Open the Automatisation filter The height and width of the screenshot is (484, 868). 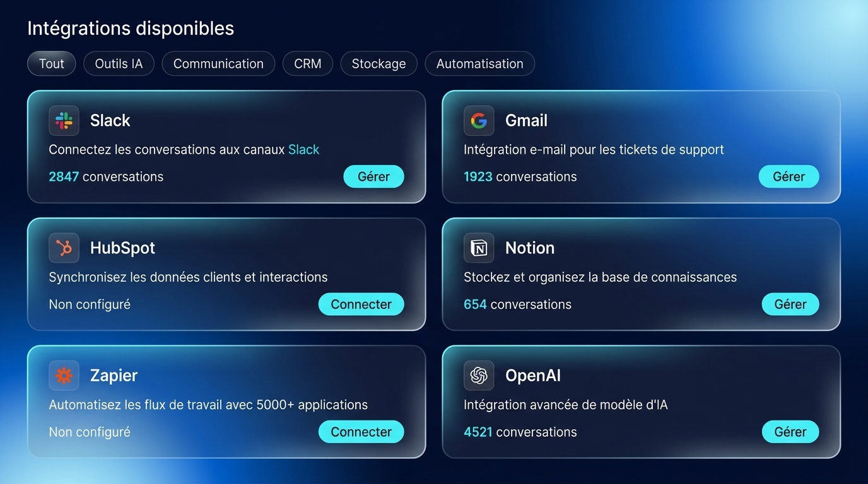(480, 64)
